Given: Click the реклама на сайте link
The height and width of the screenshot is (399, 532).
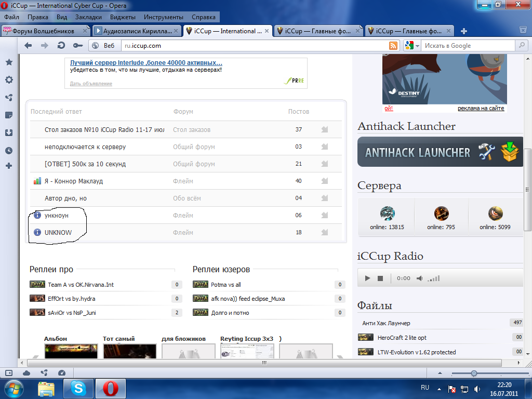Looking at the screenshot, I should point(481,108).
